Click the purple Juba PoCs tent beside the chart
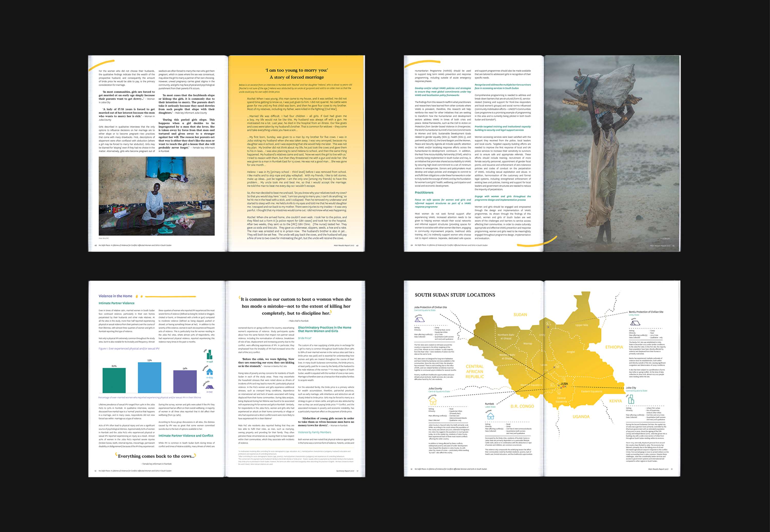This screenshot has height=532, width=770. click(210, 387)
